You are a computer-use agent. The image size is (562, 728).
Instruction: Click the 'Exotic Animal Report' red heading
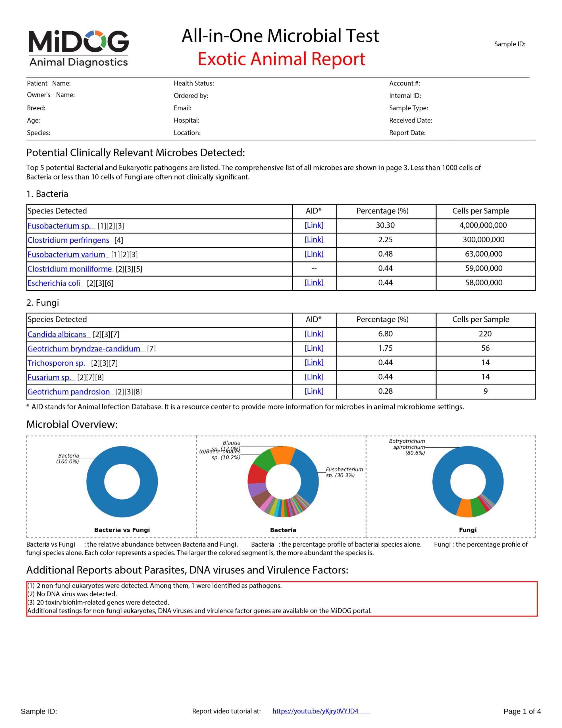(282, 59)
